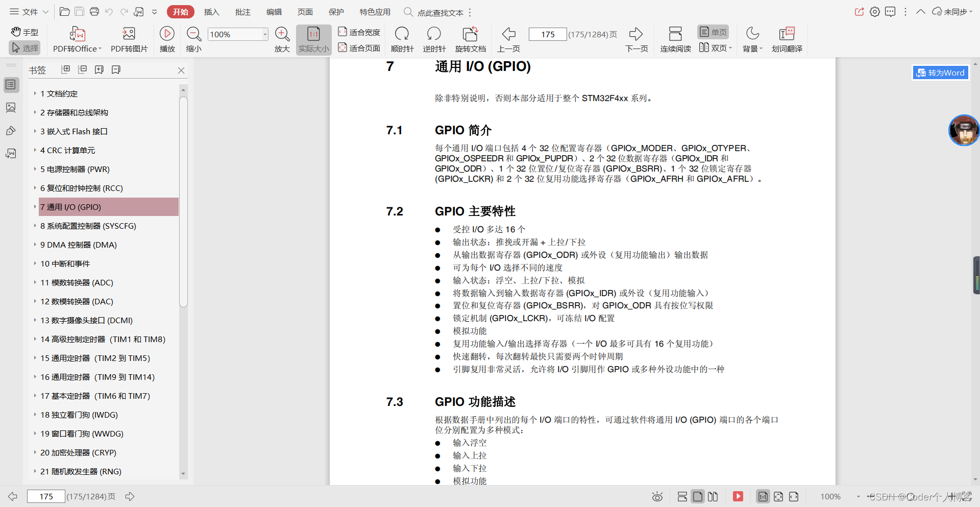Start slideshow with 播放 button
Image resolution: width=980 pixels, height=507 pixels.
(167, 40)
